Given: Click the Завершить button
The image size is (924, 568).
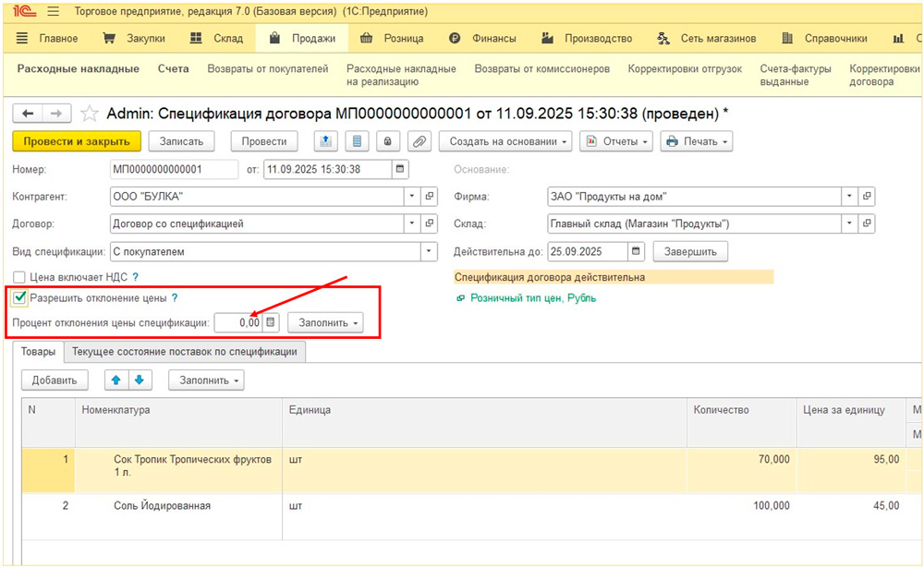Looking at the screenshot, I should pos(690,251).
